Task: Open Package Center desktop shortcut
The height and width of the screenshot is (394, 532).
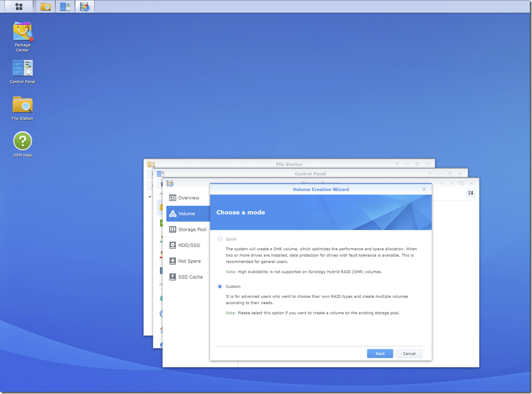Action: click(22, 37)
